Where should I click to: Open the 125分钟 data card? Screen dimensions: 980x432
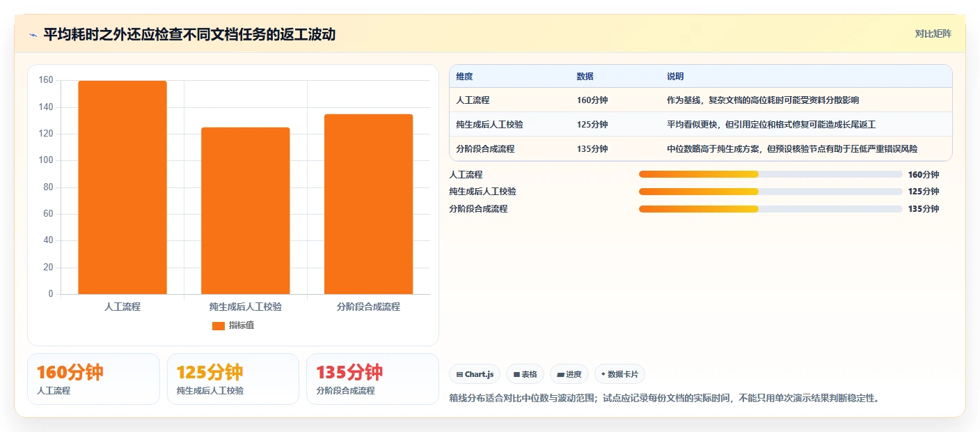pyautogui.click(x=233, y=379)
